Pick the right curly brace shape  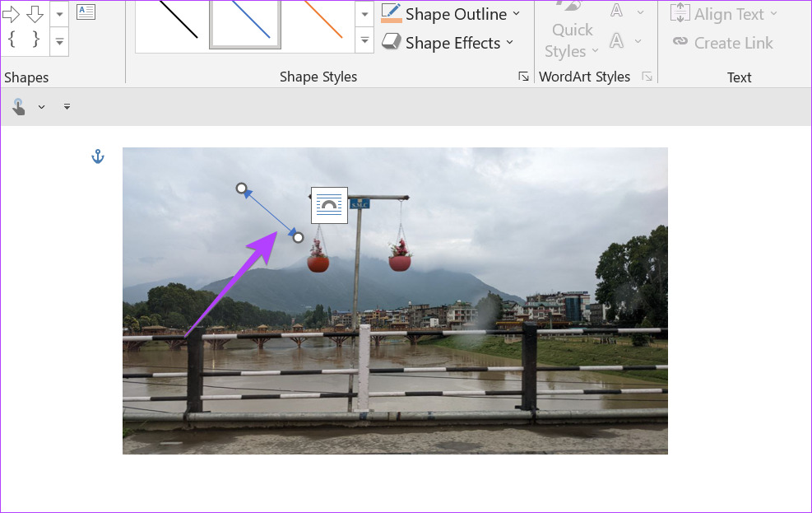click(35, 39)
